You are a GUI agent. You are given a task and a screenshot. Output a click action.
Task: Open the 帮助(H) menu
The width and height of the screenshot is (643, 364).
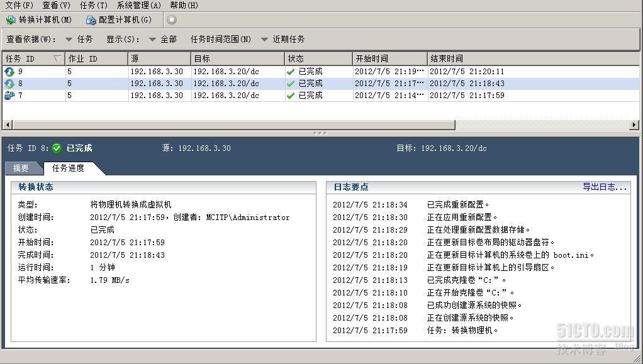tap(184, 5)
